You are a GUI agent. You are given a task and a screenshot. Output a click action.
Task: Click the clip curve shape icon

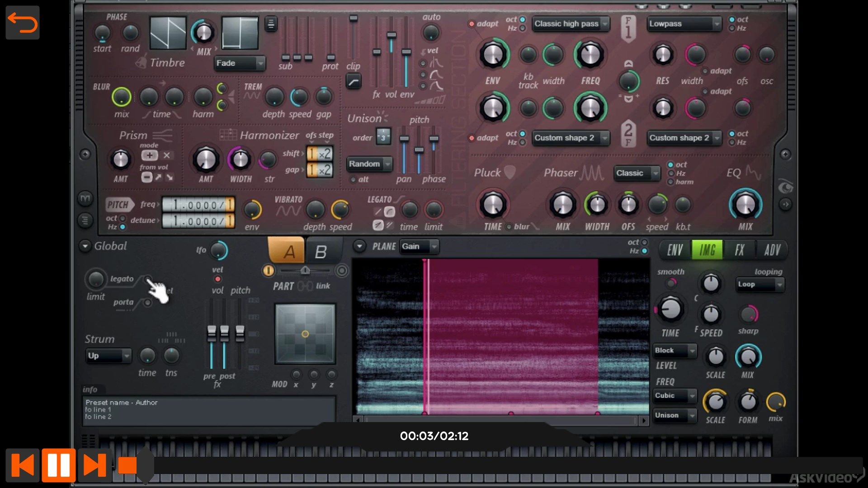[353, 81]
